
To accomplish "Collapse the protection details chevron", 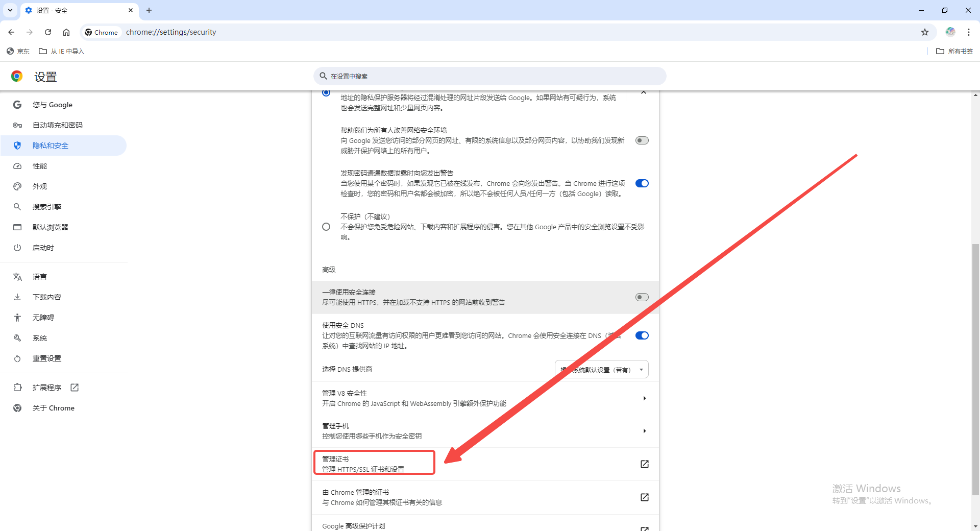I will tap(644, 92).
